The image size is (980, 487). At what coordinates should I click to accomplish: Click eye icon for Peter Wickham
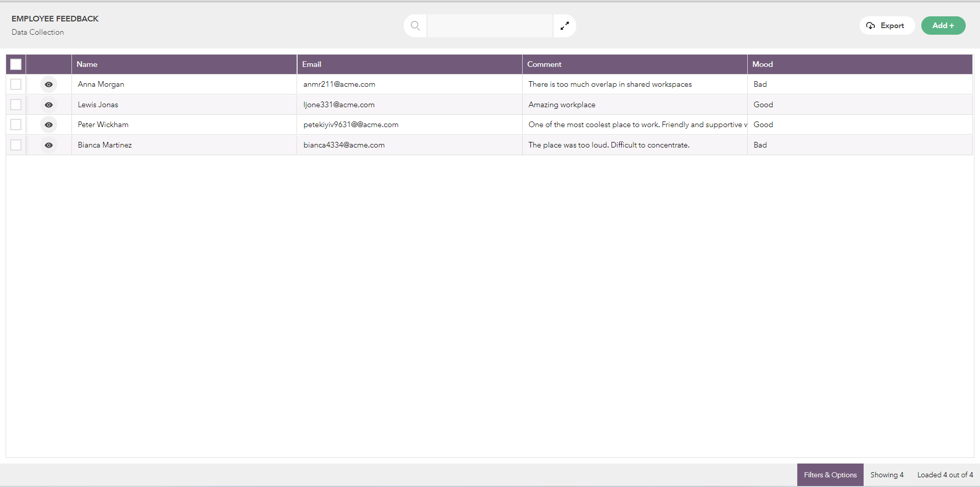point(48,125)
